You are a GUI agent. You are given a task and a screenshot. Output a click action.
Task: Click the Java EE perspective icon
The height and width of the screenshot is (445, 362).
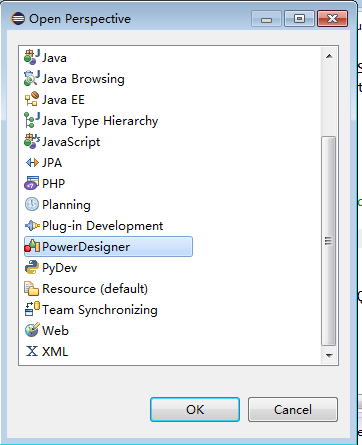(32, 99)
